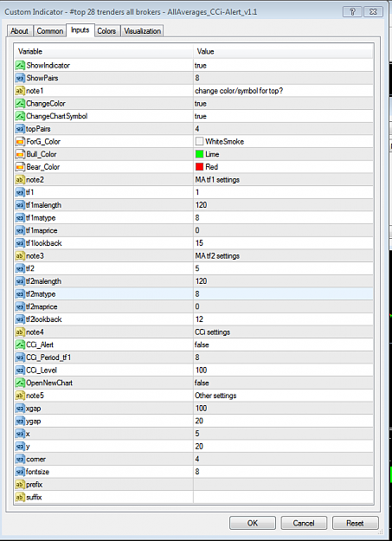Image resolution: width=392 pixels, height=541 pixels.
Task: Click the Bull_Color color type icon
Action: tap(20, 154)
